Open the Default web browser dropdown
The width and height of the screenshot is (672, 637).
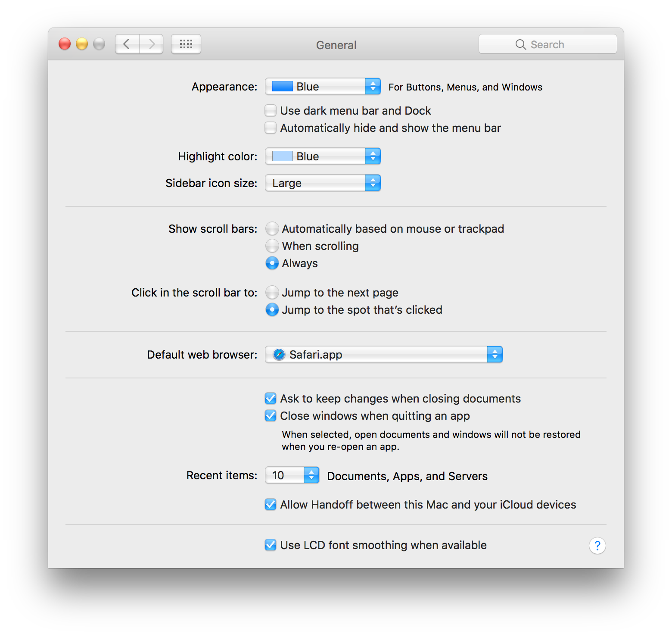point(384,354)
